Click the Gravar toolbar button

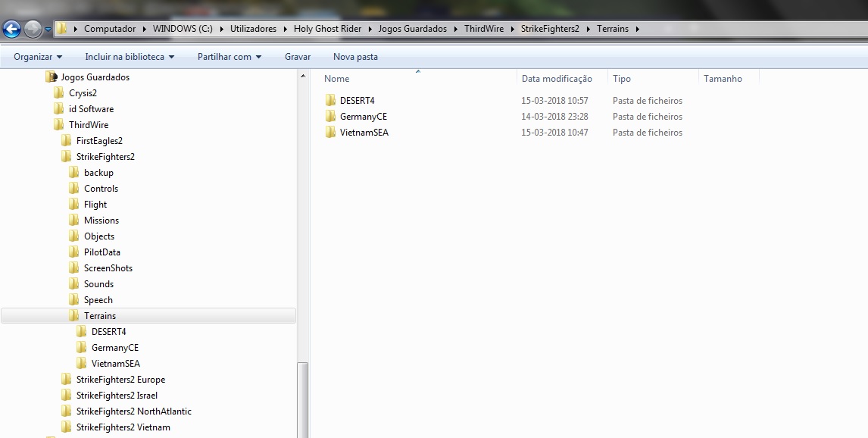tap(297, 57)
